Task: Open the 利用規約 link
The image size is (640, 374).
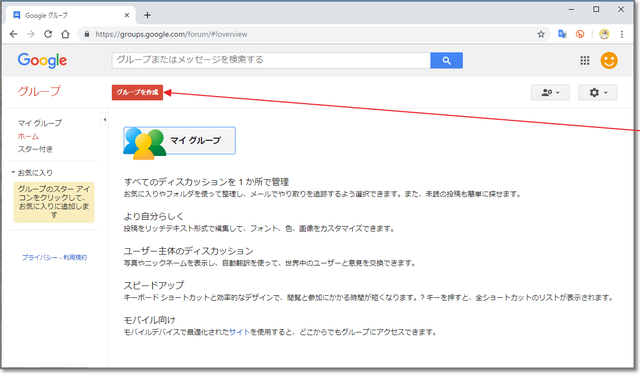Action: point(75,257)
